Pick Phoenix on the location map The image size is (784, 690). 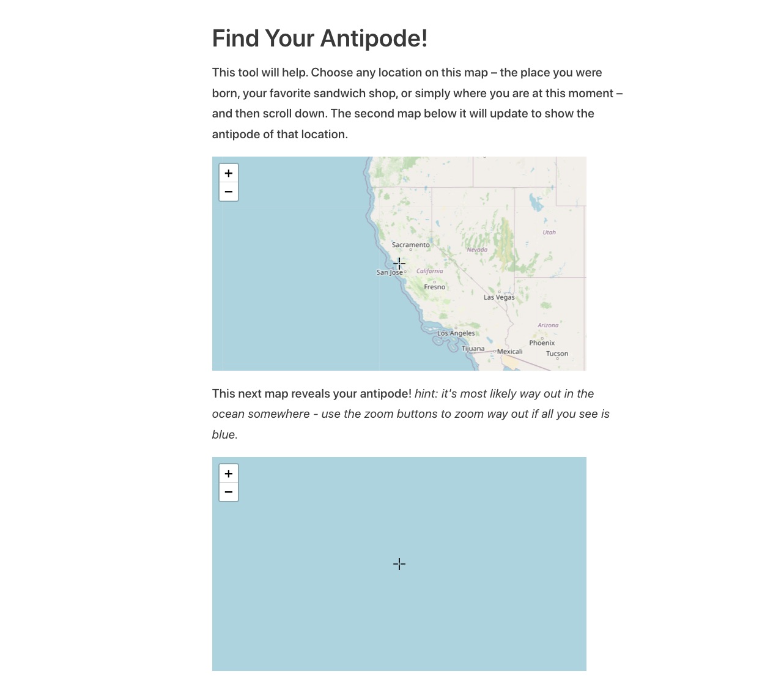pos(542,343)
